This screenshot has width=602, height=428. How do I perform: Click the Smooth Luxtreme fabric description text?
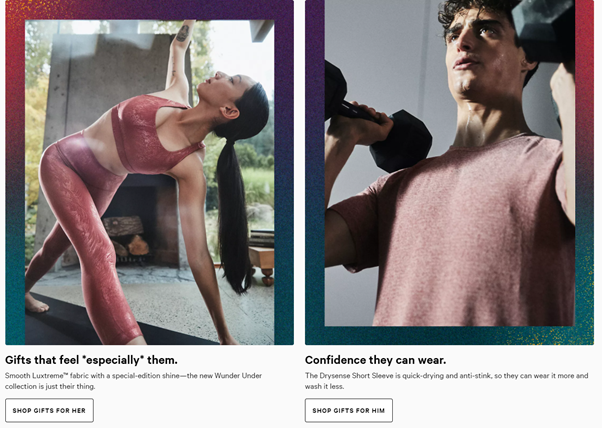[134, 381]
